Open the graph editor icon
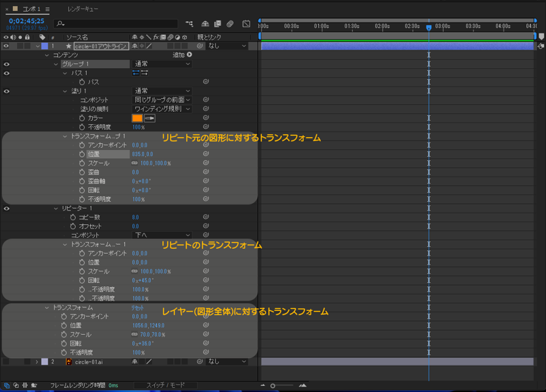The height and width of the screenshot is (392, 546). coord(246,24)
